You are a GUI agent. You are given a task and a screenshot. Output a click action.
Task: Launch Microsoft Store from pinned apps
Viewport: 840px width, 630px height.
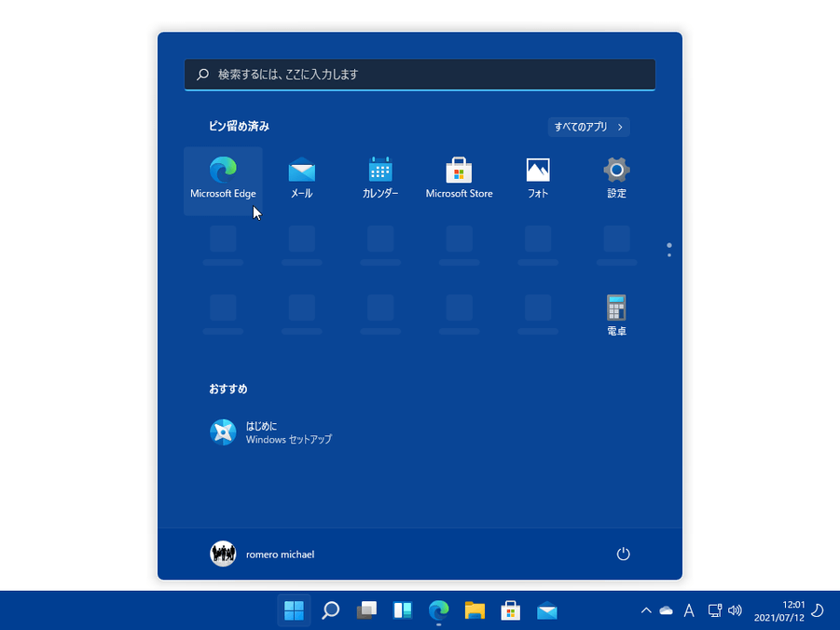coord(459,181)
